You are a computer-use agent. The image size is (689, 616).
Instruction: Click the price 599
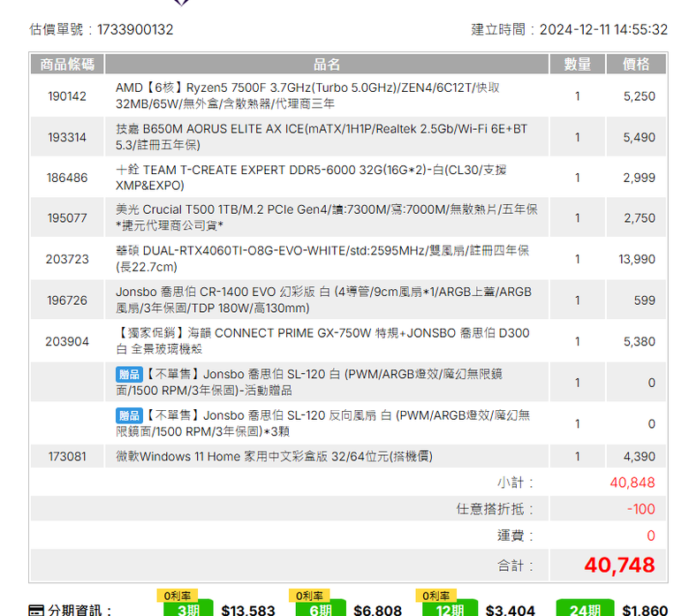click(x=645, y=300)
